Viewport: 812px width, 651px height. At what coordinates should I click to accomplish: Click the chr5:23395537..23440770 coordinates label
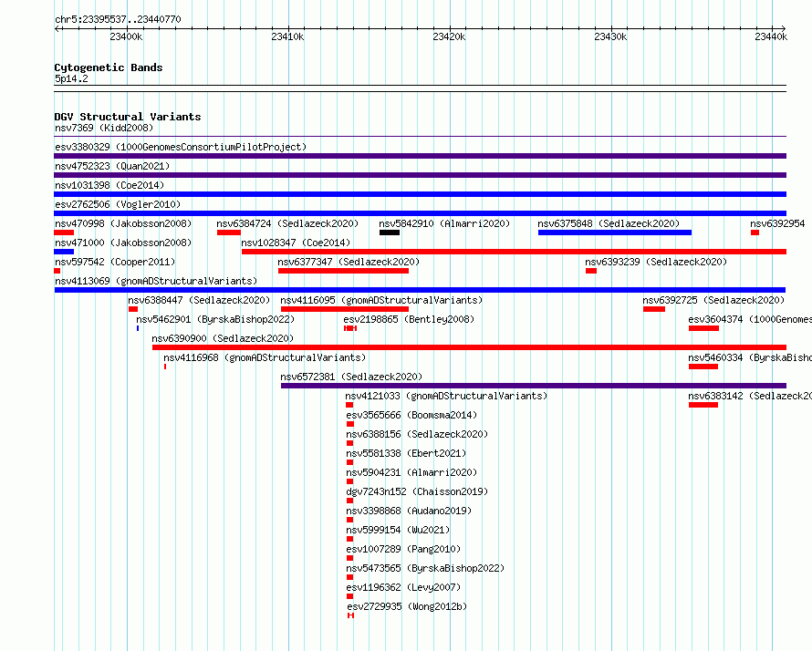[118, 19]
